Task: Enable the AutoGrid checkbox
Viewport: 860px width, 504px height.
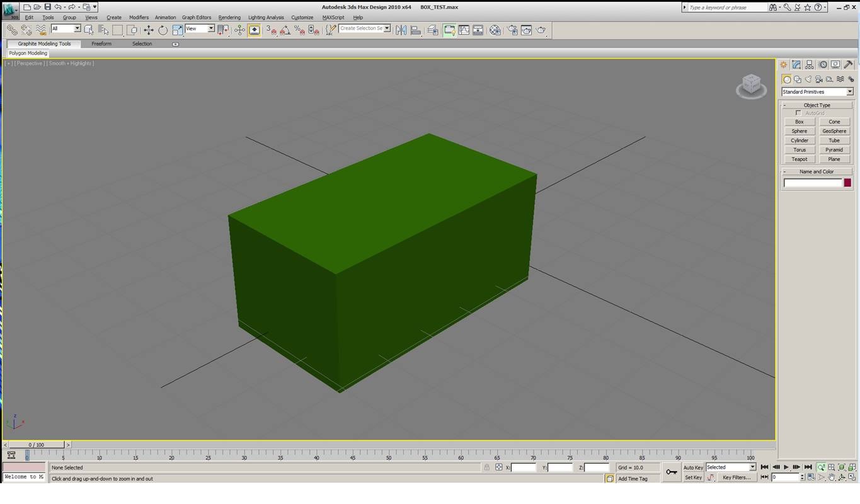Action: coord(798,113)
